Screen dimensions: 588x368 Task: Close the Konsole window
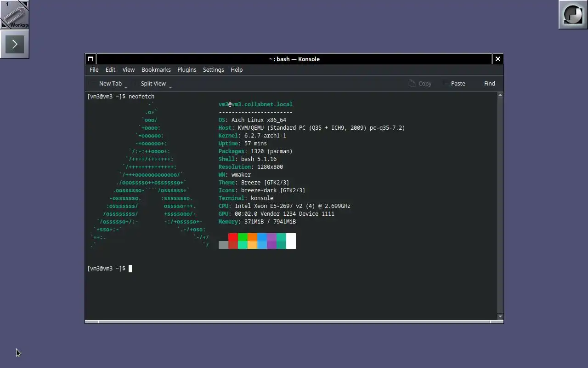[x=498, y=59]
